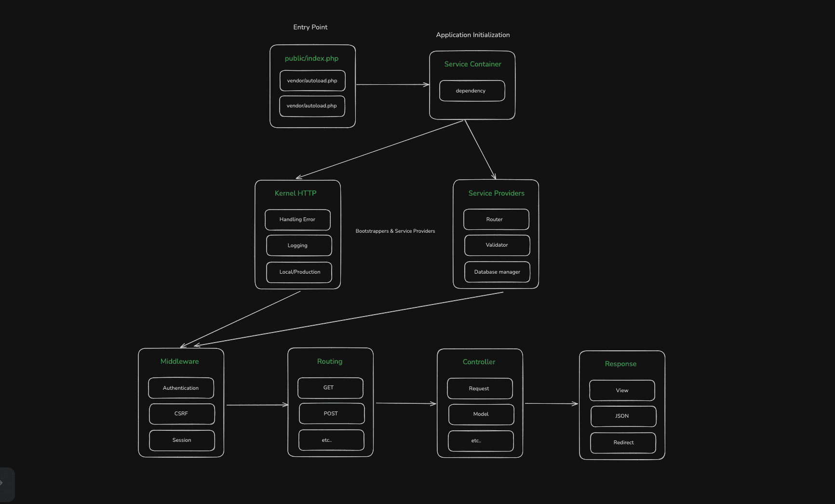Click the Service Container box
Screen dimensions: 835x504
click(472, 64)
